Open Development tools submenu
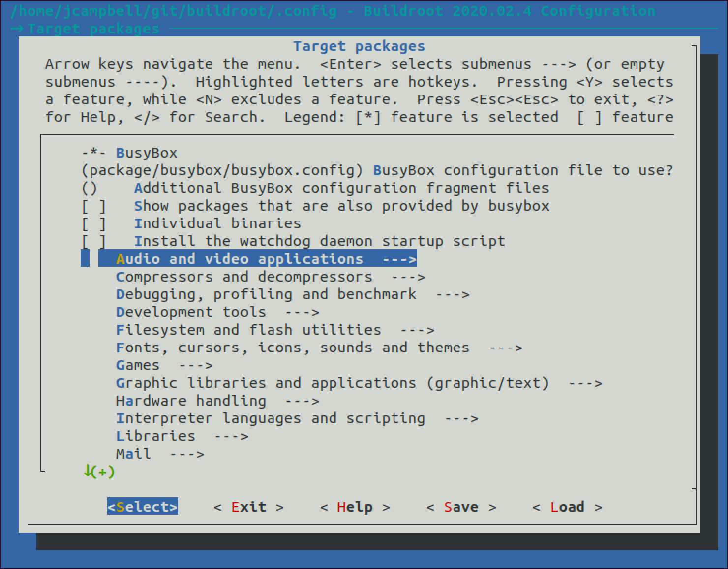Screen dimensions: 728x569 click(217, 312)
